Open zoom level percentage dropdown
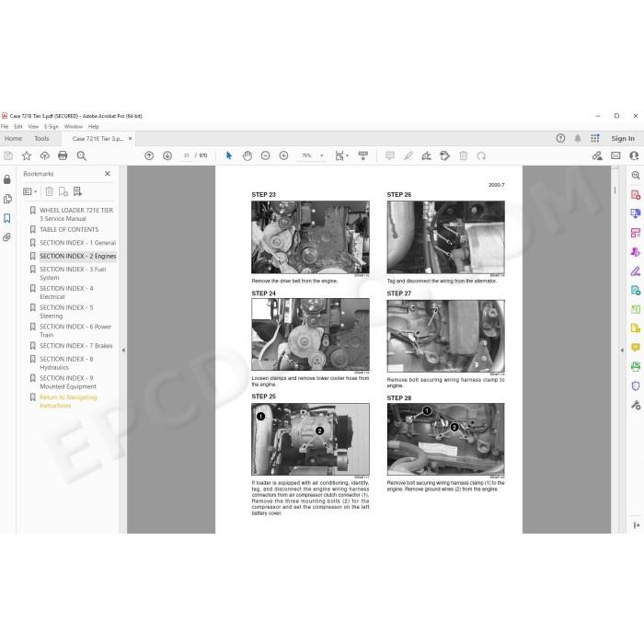The width and height of the screenshot is (644, 644). click(322, 155)
